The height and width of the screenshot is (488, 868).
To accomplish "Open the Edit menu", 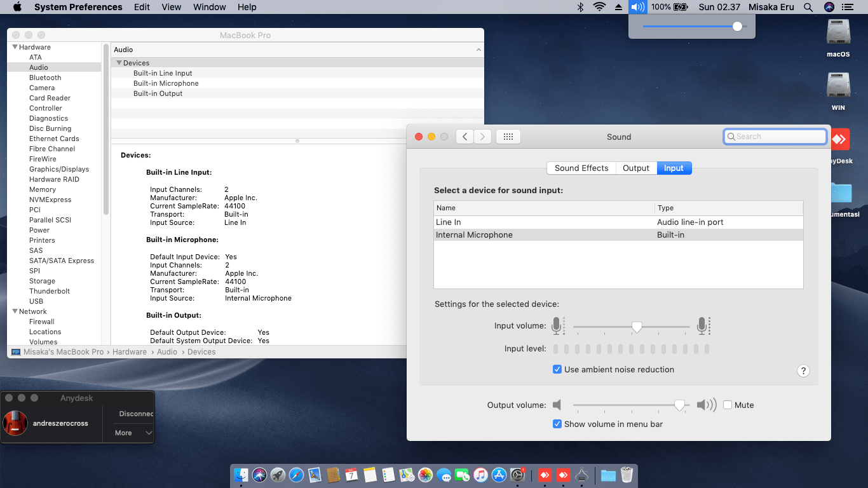I will [x=142, y=7].
